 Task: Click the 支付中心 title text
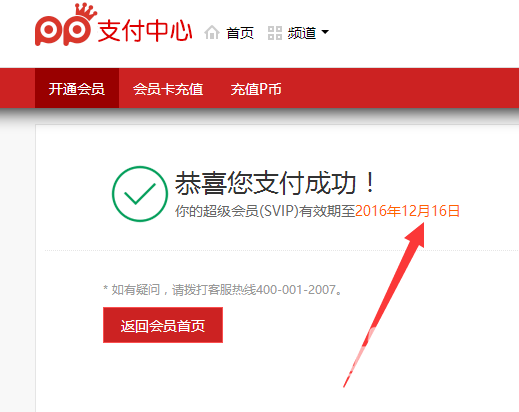coord(145,31)
